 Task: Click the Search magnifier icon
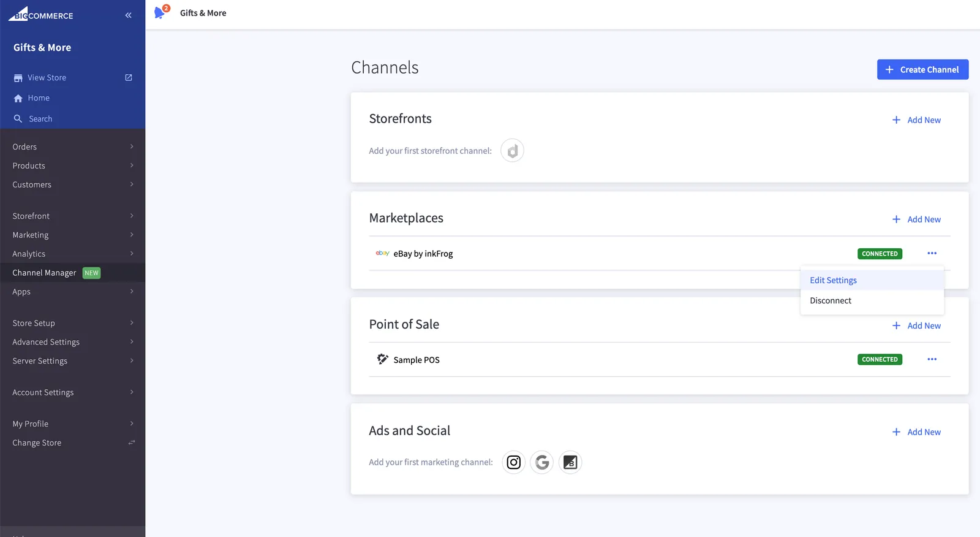coord(18,119)
